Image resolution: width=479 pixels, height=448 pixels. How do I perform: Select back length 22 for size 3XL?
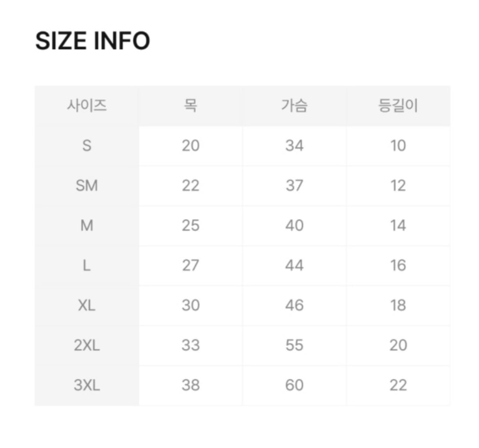click(398, 386)
